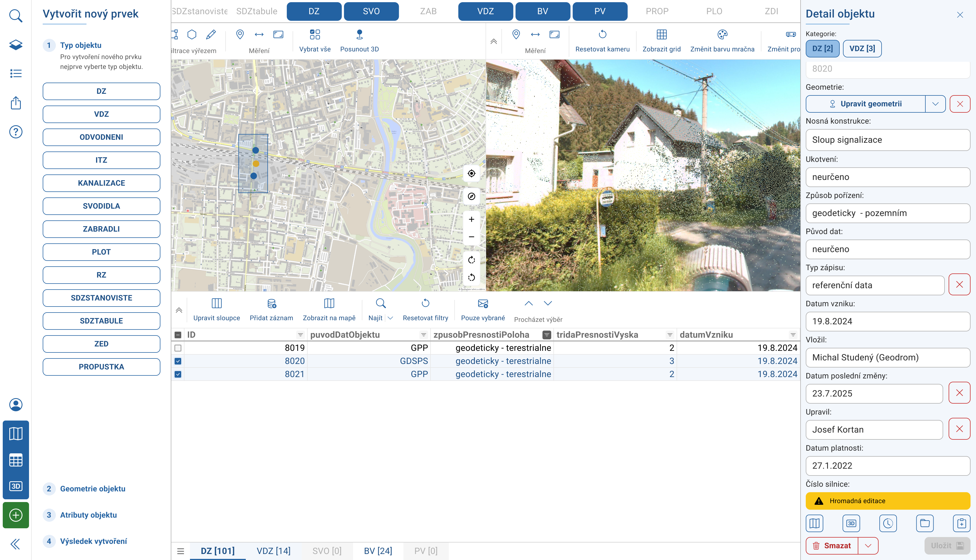Choose the KANALIZACE object type button
This screenshot has width=976, height=560.
[x=101, y=183]
